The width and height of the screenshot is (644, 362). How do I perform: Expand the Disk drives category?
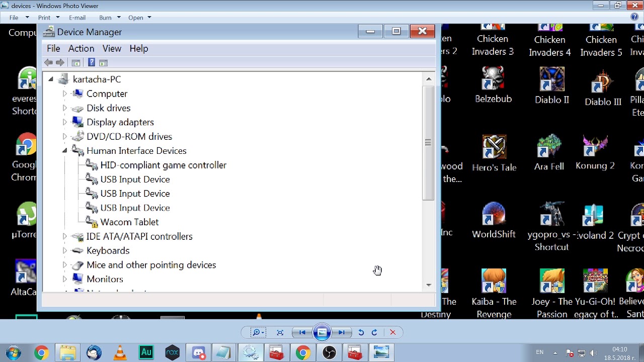point(64,108)
